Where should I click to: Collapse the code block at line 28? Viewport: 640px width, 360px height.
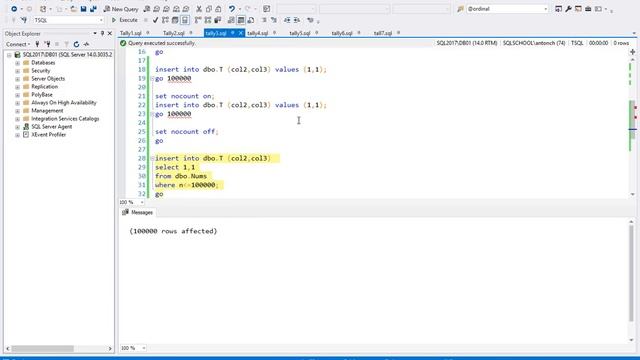152,158
